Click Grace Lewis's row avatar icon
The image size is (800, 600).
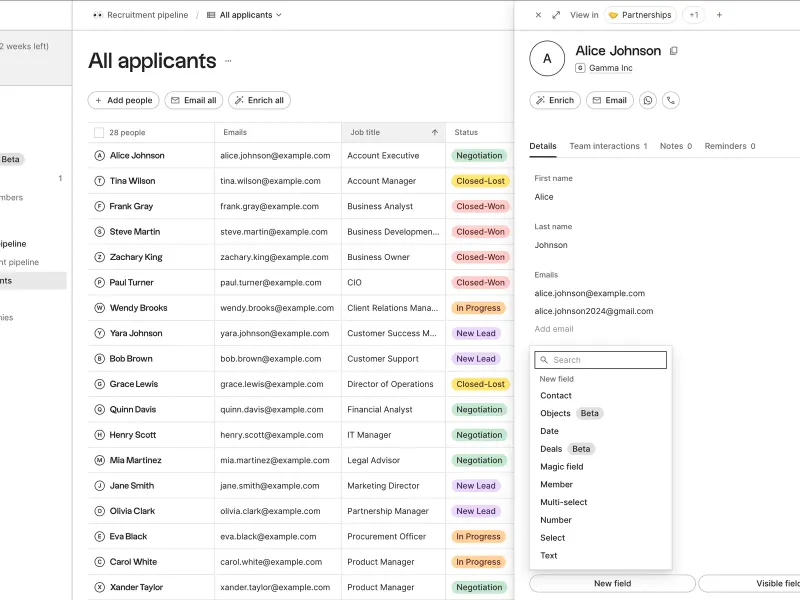tap(100, 384)
